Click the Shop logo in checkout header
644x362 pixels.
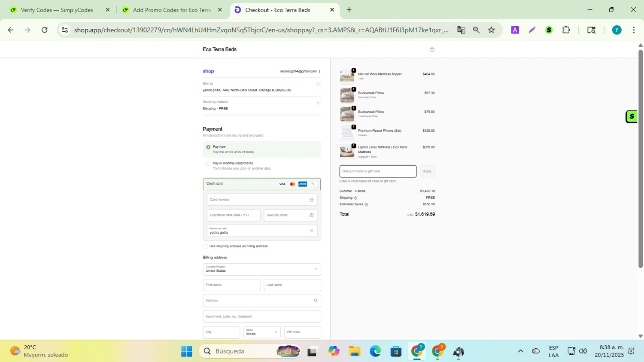tap(208, 71)
